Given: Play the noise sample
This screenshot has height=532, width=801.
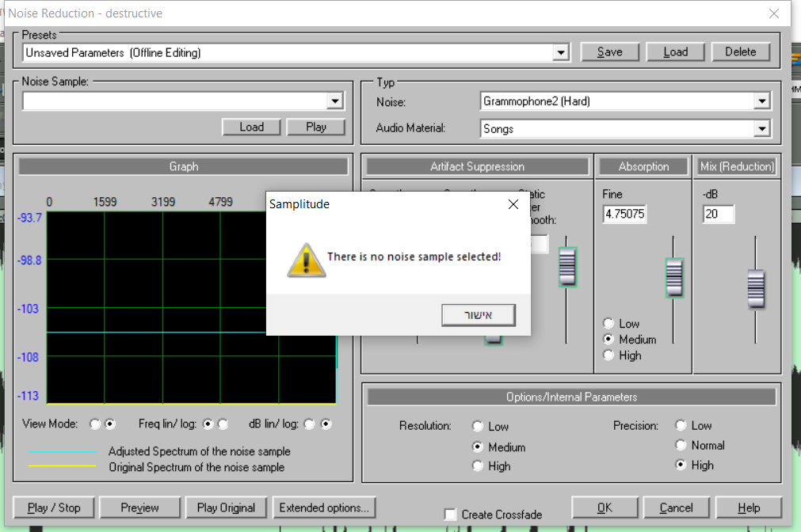Looking at the screenshot, I should tap(315, 127).
